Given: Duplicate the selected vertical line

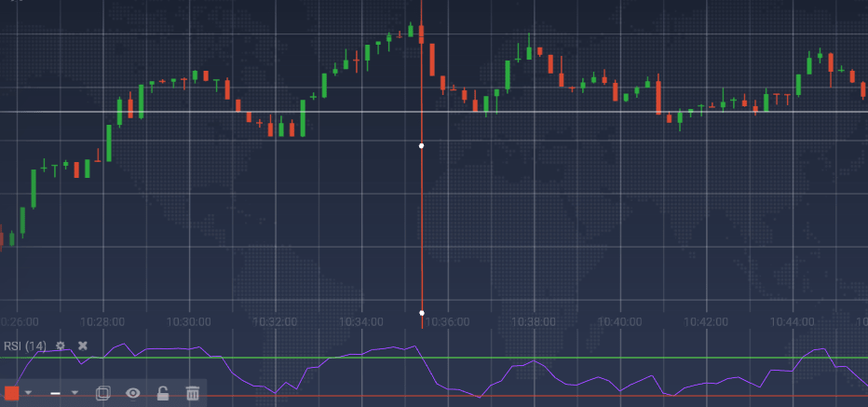Looking at the screenshot, I should (103, 393).
